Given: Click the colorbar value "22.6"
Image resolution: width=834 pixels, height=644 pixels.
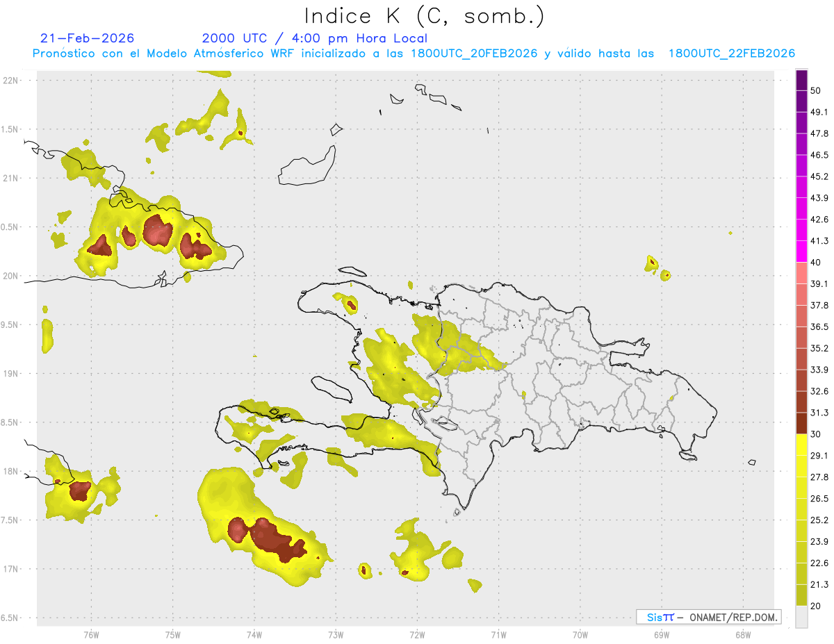Looking at the screenshot, I should point(819,563).
